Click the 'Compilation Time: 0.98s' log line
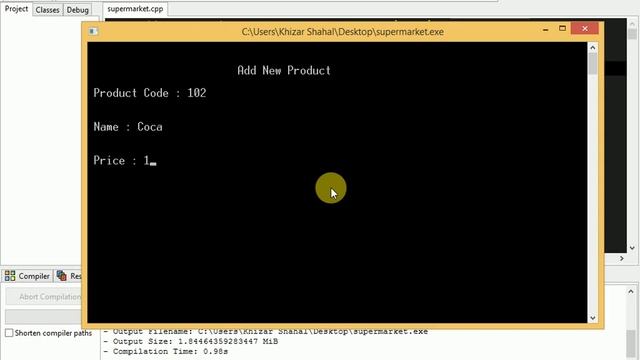 click(x=166, y=351)
